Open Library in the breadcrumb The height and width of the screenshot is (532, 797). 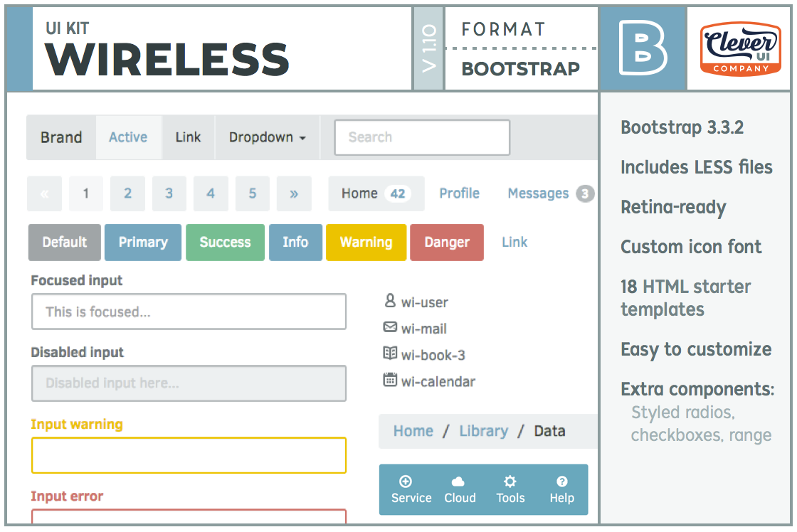point(483,431)
